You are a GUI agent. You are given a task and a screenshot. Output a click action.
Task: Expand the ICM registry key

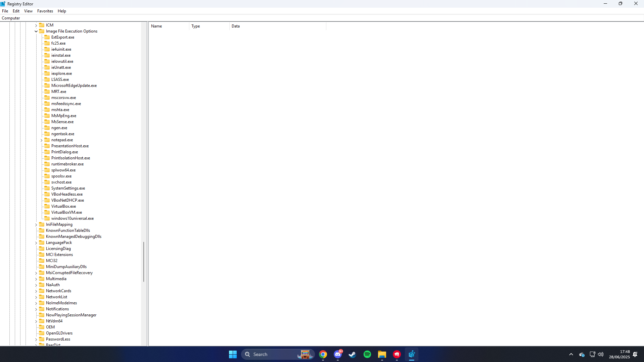[x=36, y=25]
